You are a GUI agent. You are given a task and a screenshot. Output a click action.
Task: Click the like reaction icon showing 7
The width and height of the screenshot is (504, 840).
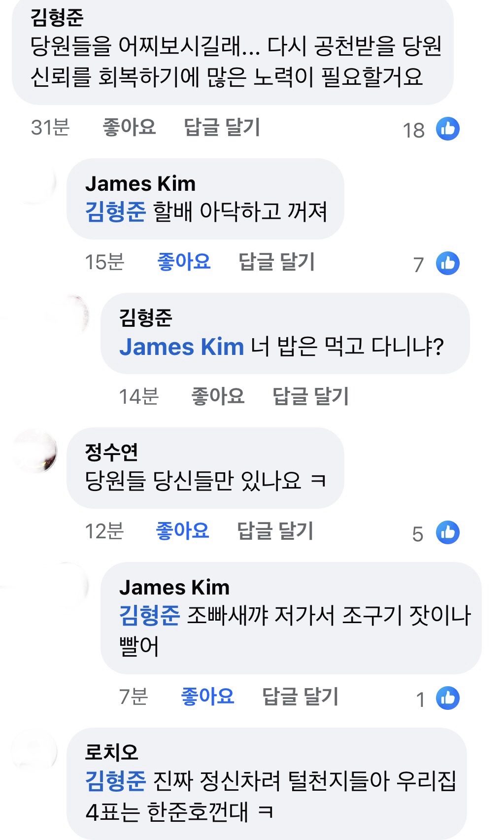click(447, 263)
